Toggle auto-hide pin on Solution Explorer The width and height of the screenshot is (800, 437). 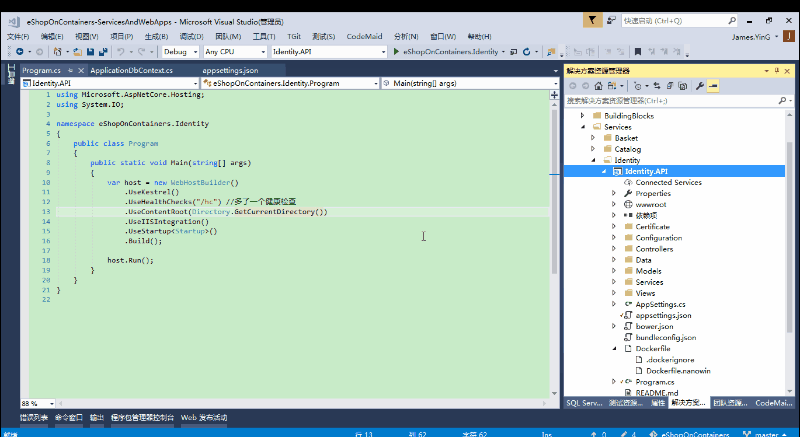point(777,70)
